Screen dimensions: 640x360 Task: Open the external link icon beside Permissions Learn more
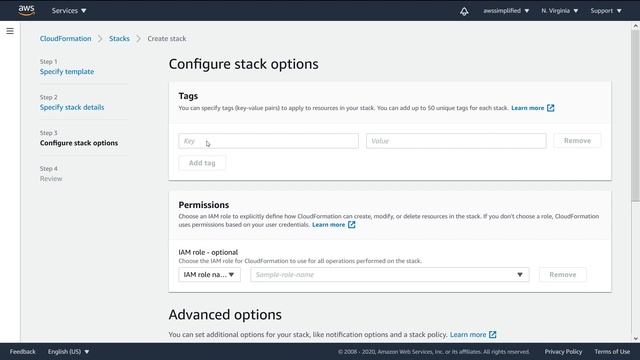(351, 224)
